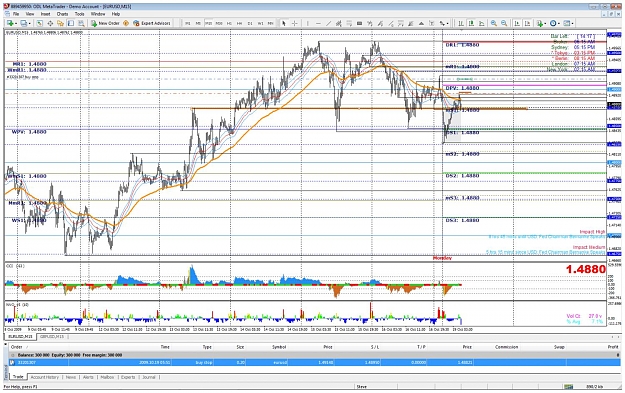The height and width of the screenshot is (393, 625).
Task: Select the D1 timeframe button
Action: point(250,23)
